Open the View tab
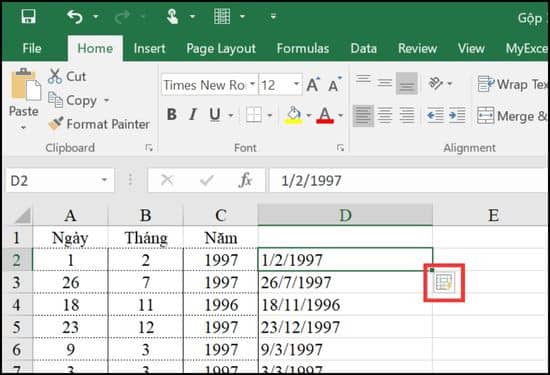This screenshot has width=550, height=375. click(x=471, y=48)
